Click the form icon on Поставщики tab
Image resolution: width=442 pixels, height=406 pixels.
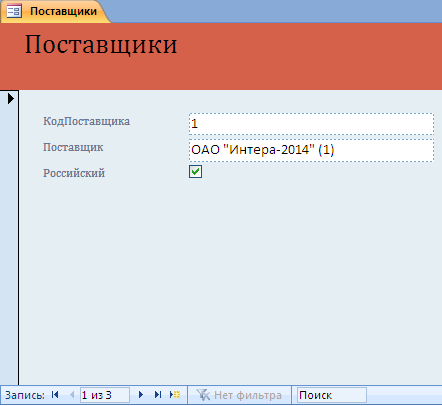tap(14, 11)
